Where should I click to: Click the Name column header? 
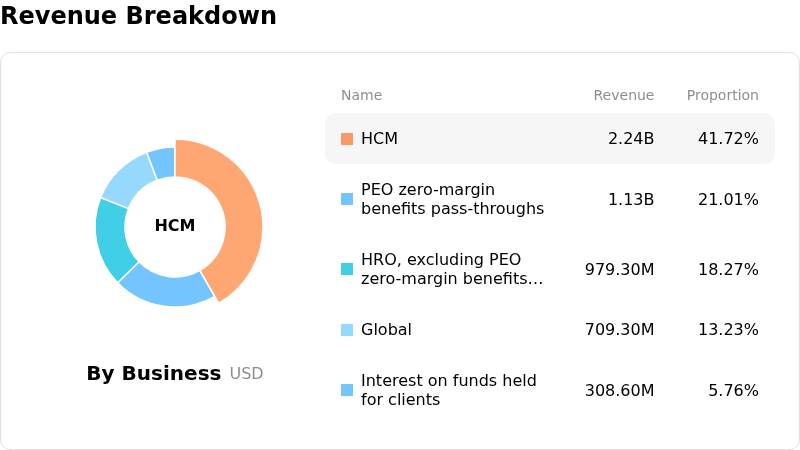click(361, 95)
